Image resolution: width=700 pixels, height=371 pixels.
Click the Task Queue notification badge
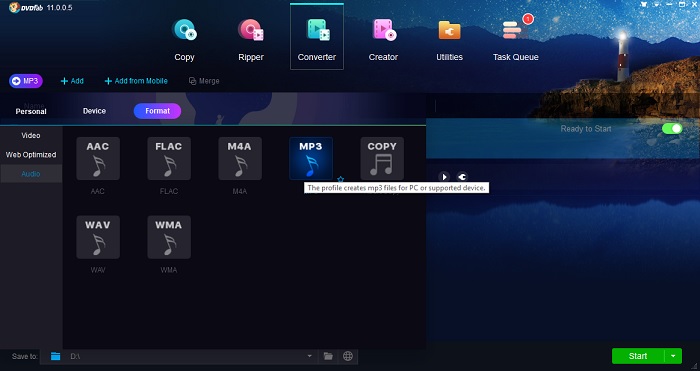tap(528, 19)
